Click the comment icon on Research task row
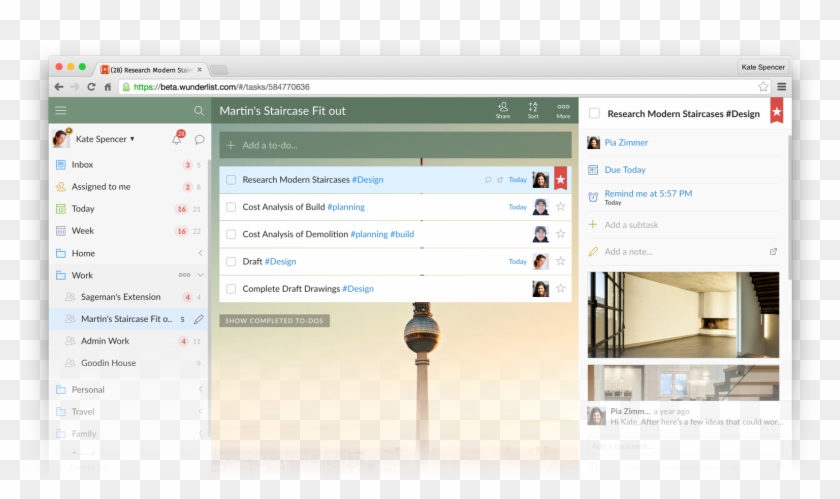 pyautogui.click(x=488, y=180)
